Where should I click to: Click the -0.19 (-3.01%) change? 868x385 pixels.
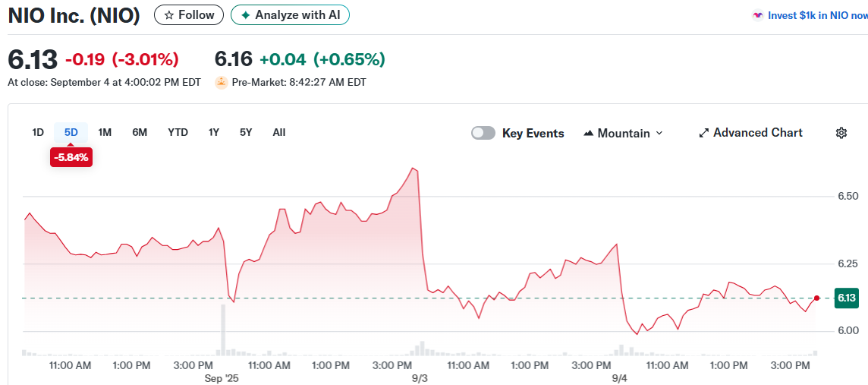[x=122, y=58]
